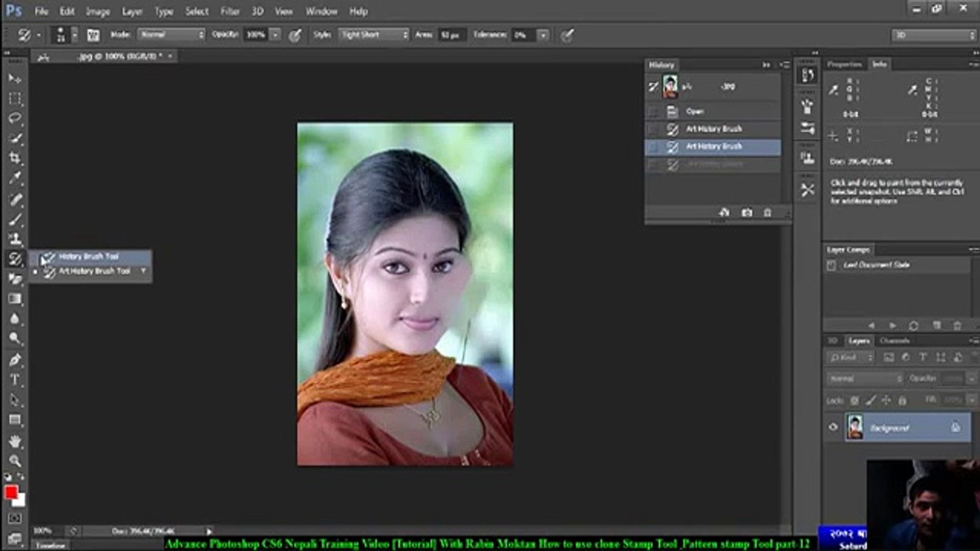Select the Clone Stamp tool

(15, 239)
